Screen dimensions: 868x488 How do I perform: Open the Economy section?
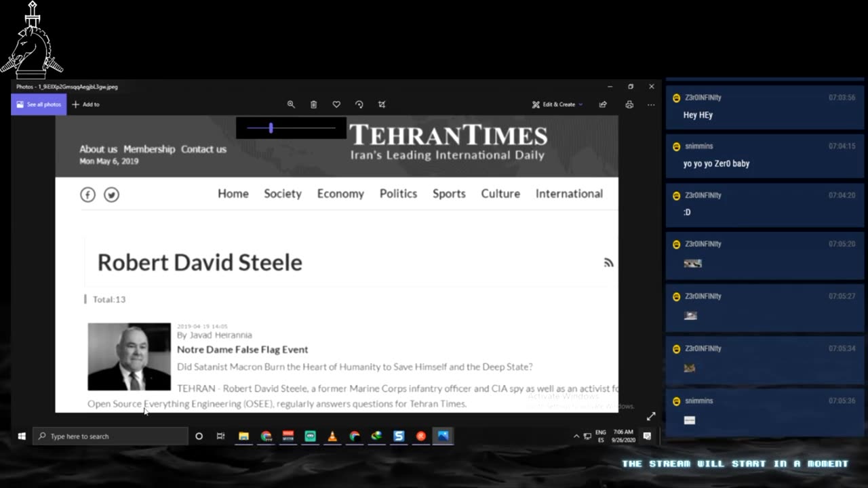340,194
